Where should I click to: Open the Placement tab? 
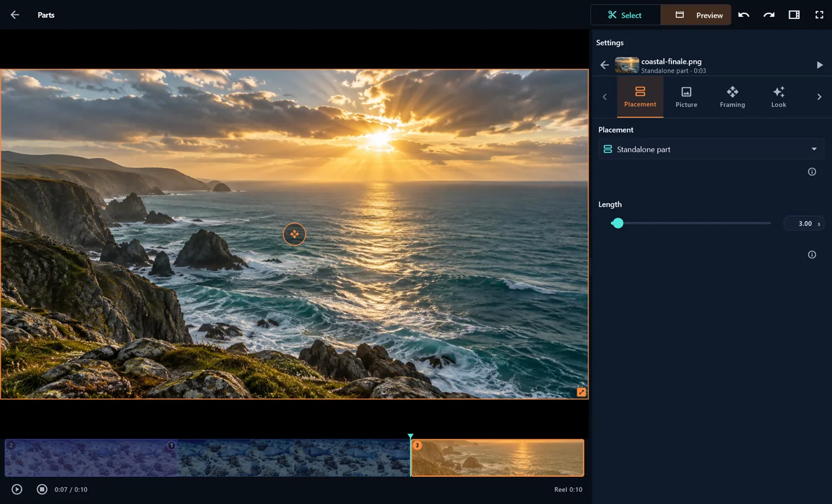coord(640,97)
